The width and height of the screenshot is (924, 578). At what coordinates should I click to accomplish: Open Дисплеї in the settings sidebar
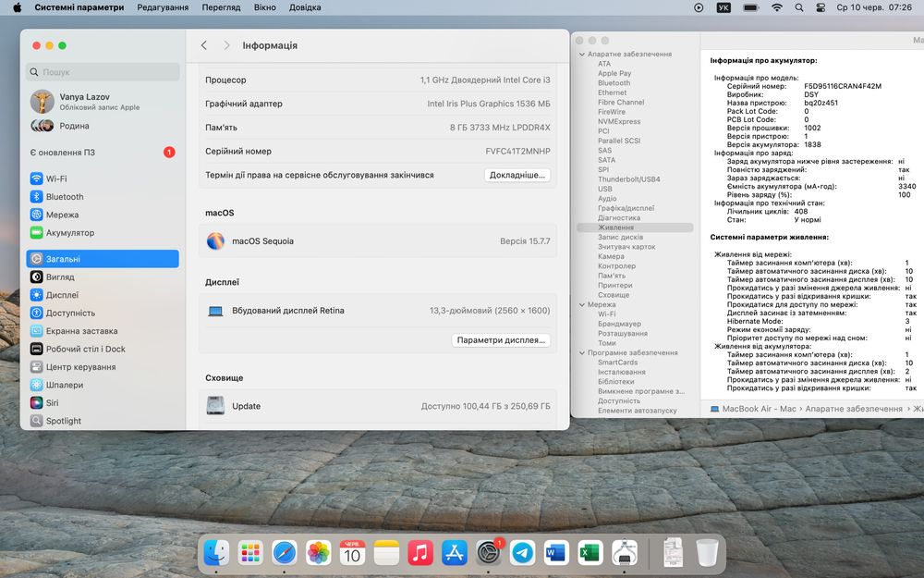(103, 295)
